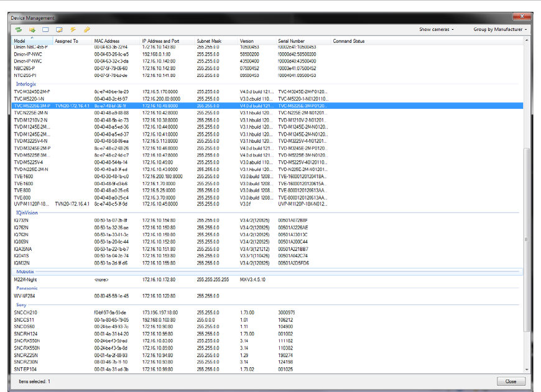
Task: Click MAC address 00-80-45-59-1e-45
Action: coord(111,296)
